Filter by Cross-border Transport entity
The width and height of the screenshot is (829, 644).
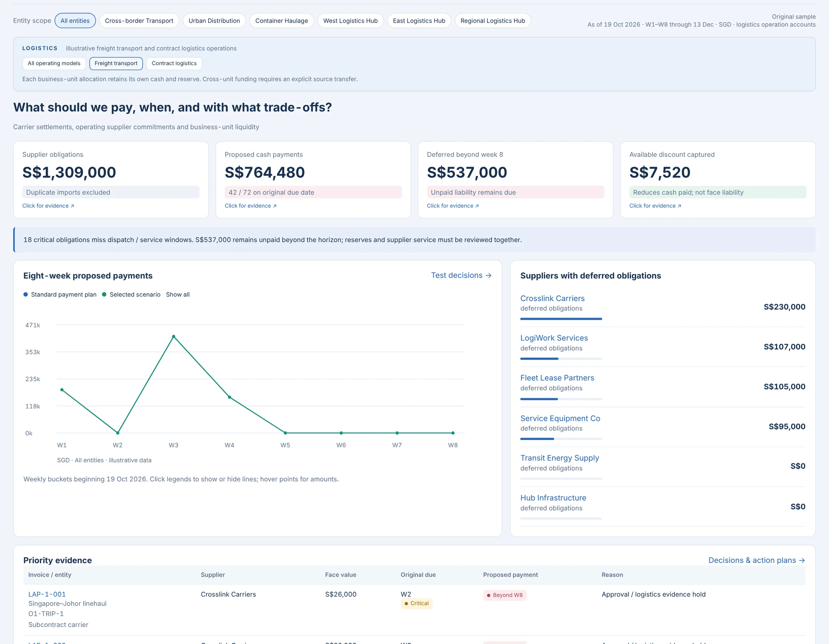(x=139, y=20)
